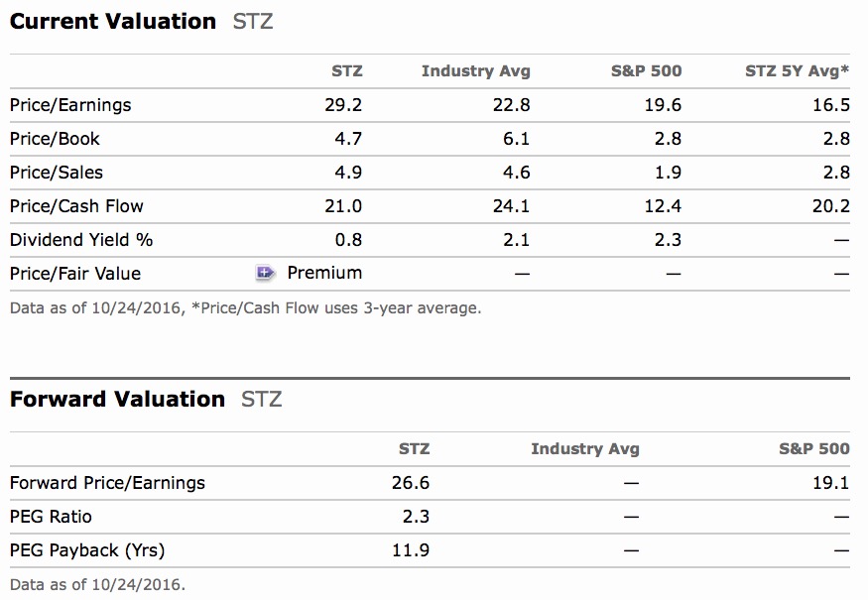Select the Price/Earnings row label
The height and width of the screenshot is (600, 868).
point(70,105)
